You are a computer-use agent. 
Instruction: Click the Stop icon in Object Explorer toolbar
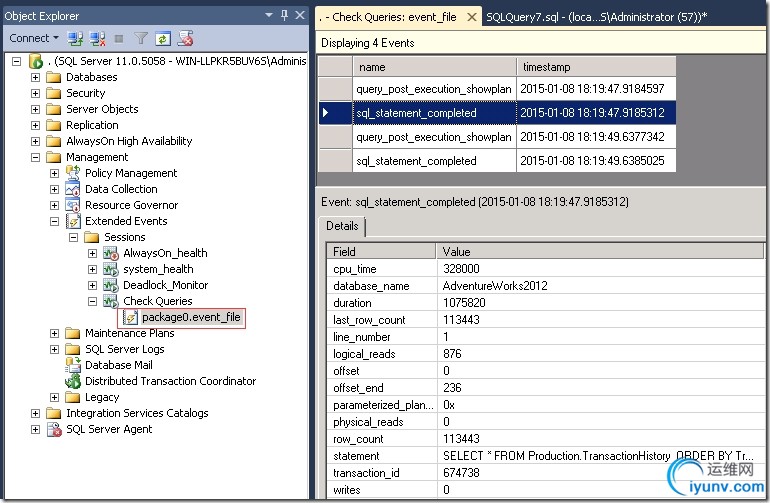[118, 38]
